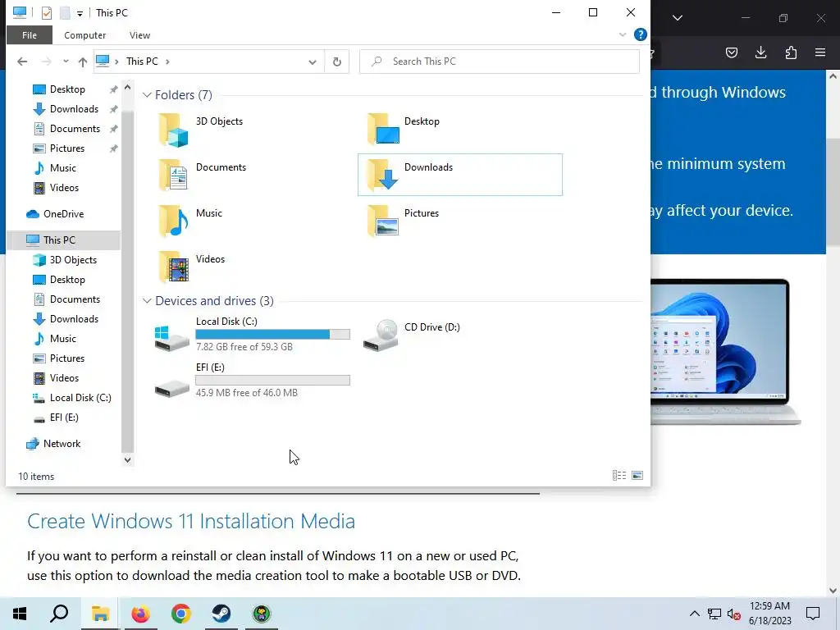Click the "10 items" status text
The width and height of the screenshot is (840, 630).
(x=36, y=477)
